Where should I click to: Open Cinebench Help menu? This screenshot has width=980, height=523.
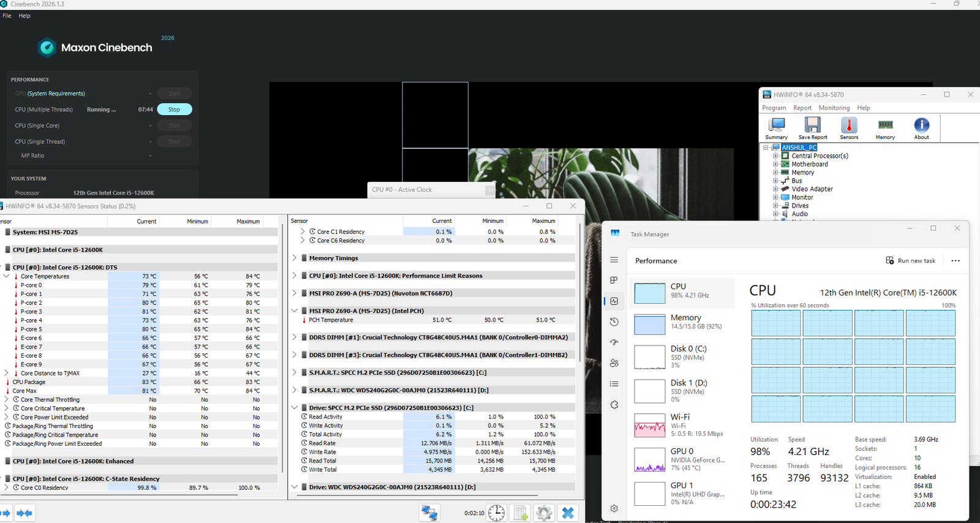[x=24, y=16]
